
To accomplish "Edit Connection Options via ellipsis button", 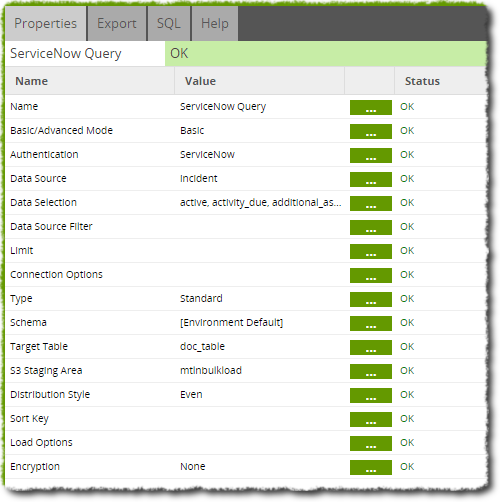I will point(371,276).
